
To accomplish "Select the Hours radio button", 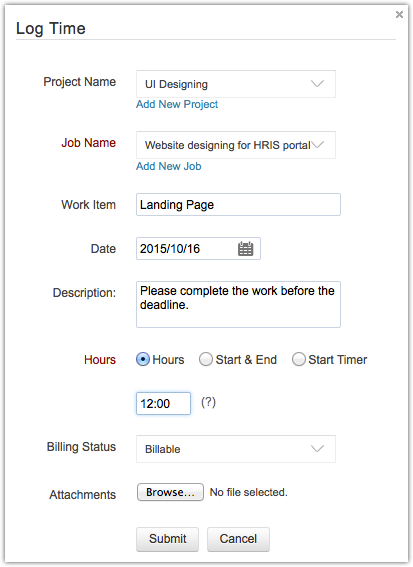I will (x=143, y=359).
